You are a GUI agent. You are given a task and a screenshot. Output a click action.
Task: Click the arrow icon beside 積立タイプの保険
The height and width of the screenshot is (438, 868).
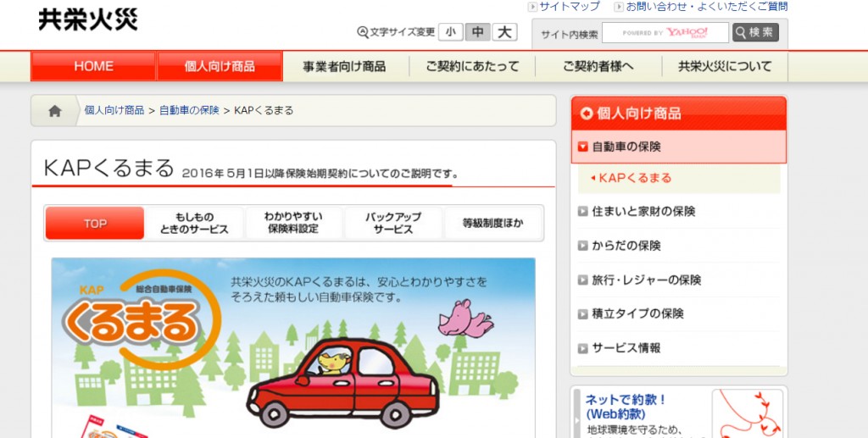click(582, 314)
